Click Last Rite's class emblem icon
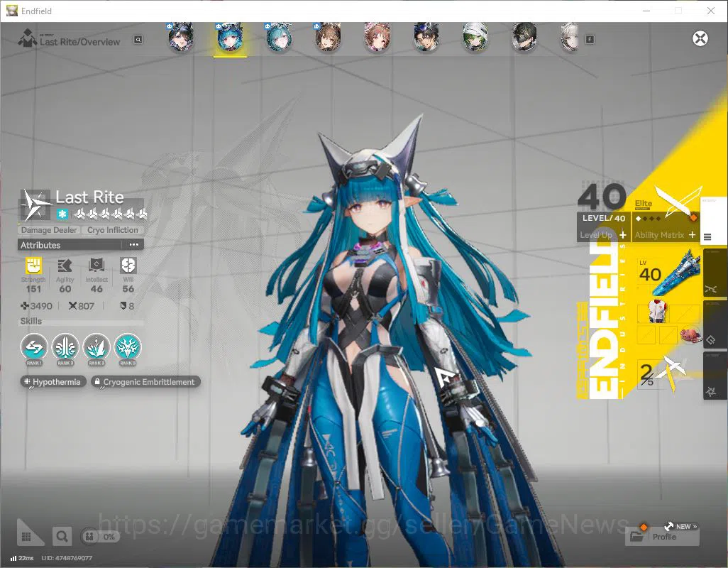 35,204
